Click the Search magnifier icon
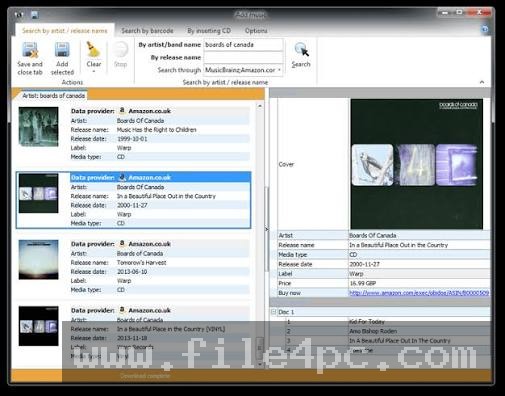The width and height of the screenshot is (505, 396). [x=301, y=50]
